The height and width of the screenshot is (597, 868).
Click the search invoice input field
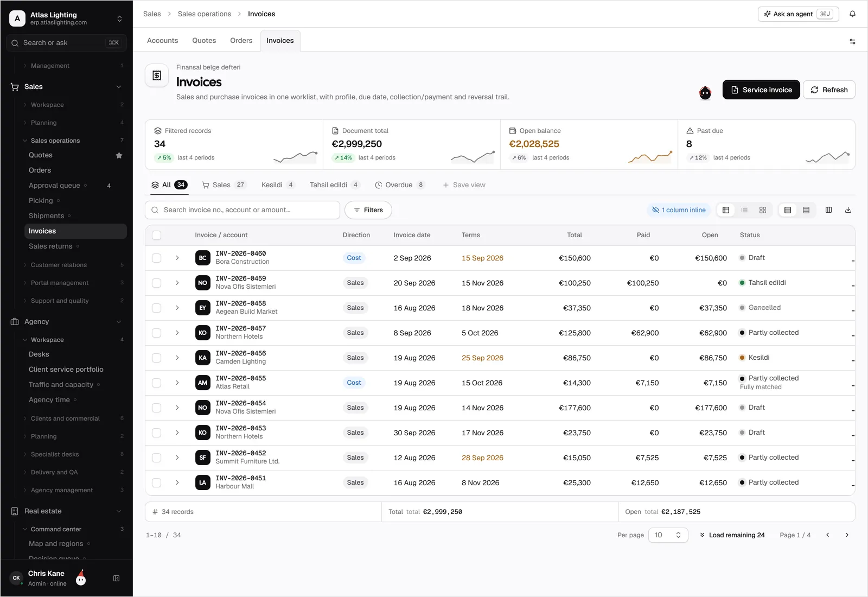coord(242,210)
